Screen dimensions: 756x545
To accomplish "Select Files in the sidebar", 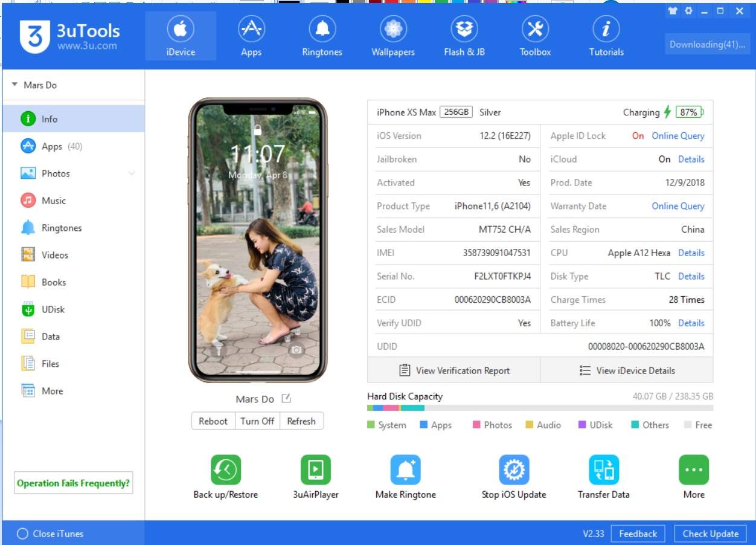I will point(74,364).
